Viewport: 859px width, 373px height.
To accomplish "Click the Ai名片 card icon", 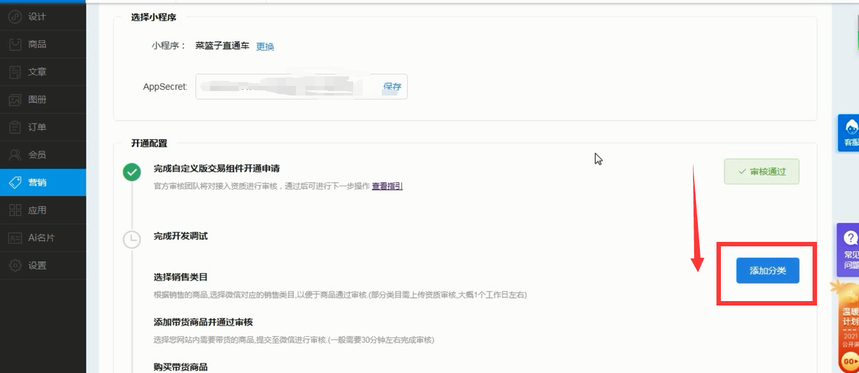I will point(15,238).
